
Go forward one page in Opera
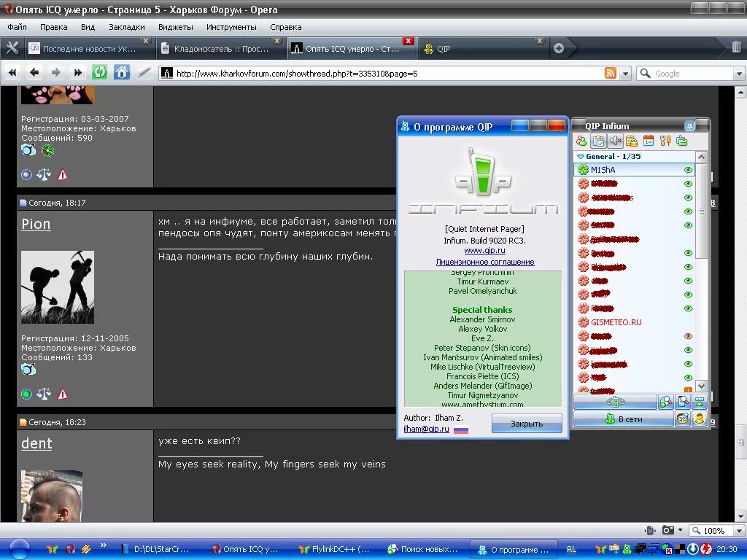(x=56, y=73)
